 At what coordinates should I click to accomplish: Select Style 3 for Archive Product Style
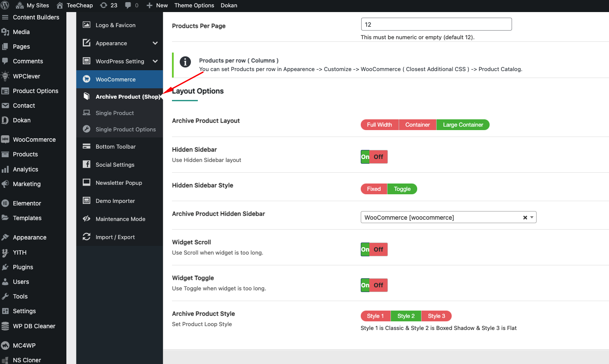pyautogui.click(x=437, y=316)
